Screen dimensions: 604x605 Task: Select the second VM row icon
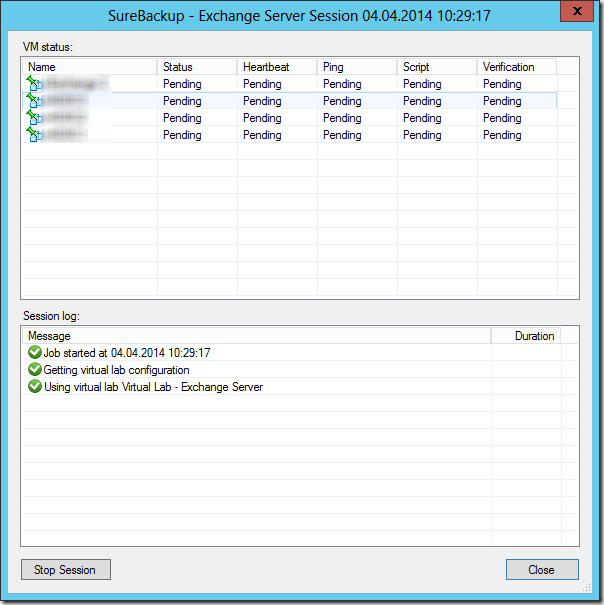coord(34,100)
